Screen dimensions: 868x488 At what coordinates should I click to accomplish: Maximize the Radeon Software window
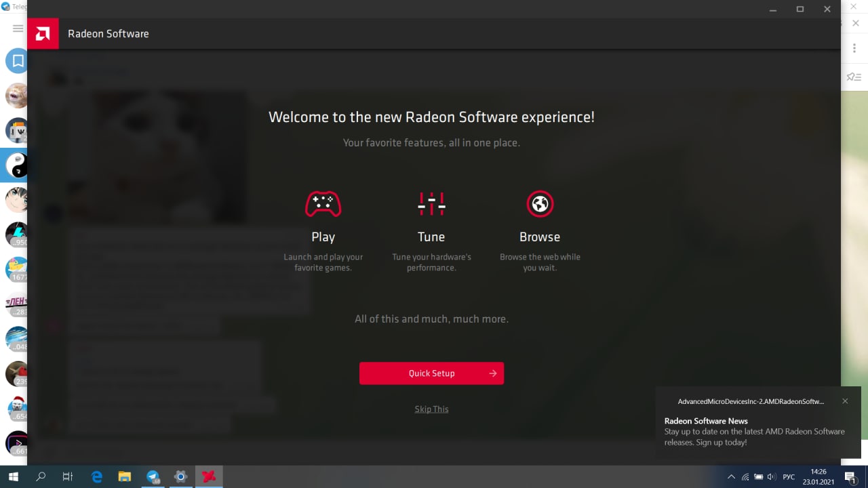[800, 9]
